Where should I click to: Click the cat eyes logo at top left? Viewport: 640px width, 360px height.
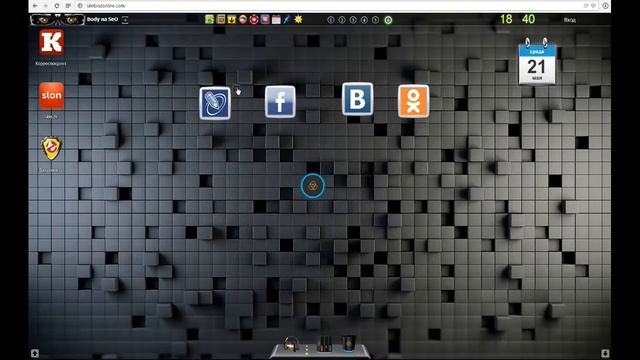(x=57, y=20)
